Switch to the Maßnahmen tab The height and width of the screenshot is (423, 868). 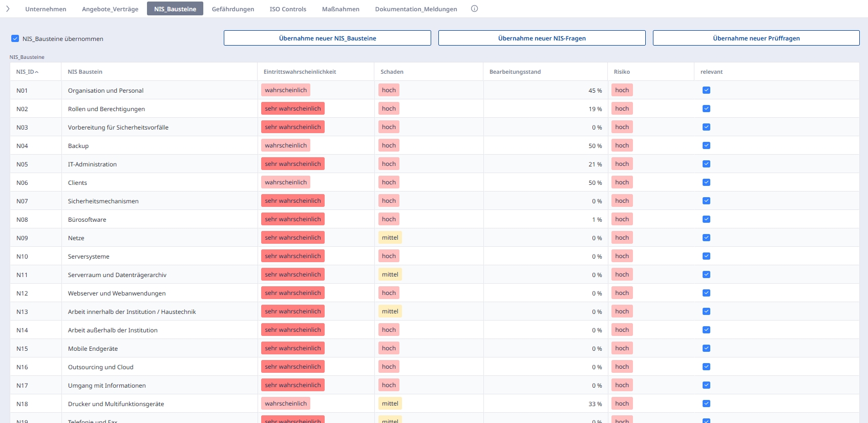pos(341,9)
